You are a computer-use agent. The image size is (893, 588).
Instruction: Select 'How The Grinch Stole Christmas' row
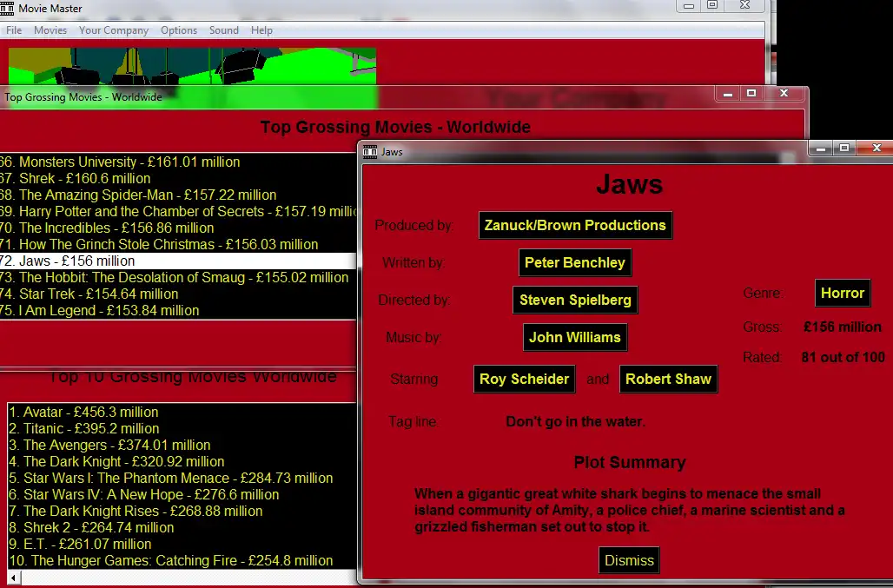[178, 244]
